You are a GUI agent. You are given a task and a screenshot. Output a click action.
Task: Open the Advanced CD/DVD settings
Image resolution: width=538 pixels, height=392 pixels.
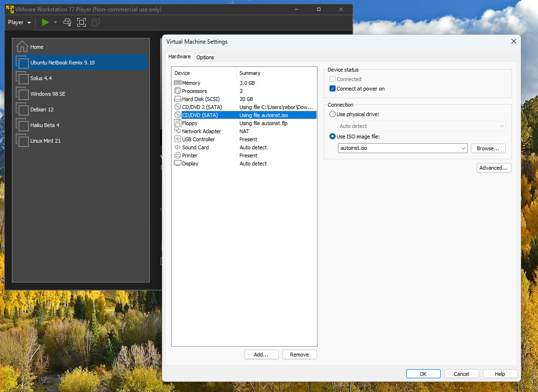[493, 168]
